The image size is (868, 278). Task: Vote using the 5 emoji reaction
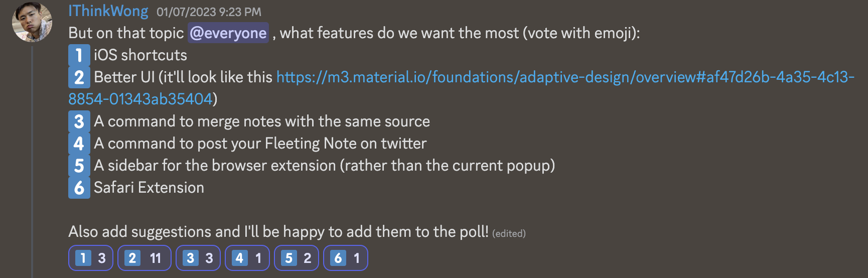click(297, 258)
